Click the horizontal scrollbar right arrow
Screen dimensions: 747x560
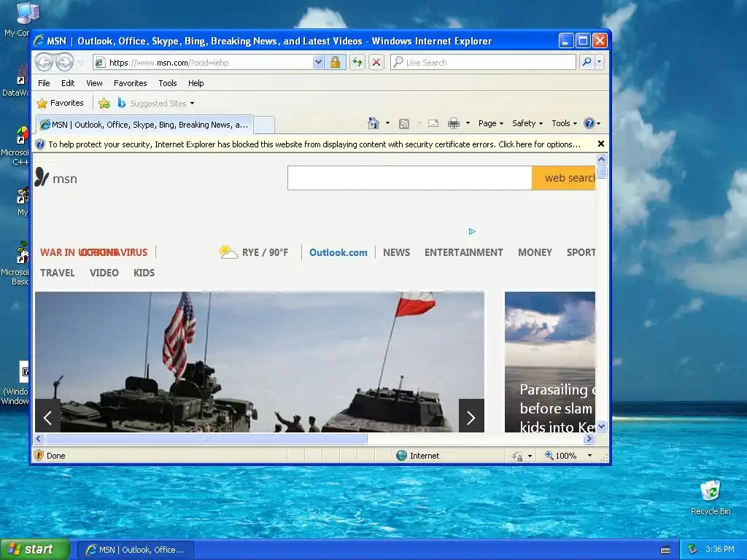click(x=589, y=438)
